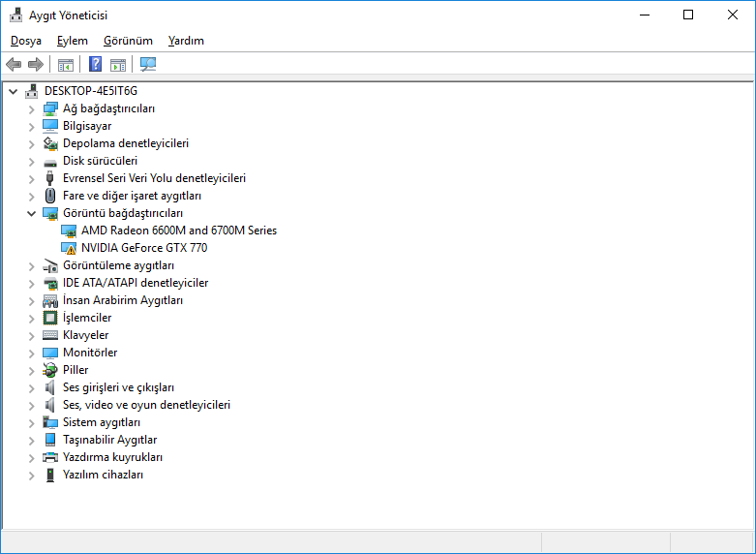Select the NVIDIA GeForce GTX 770 entry
The image size is (756, 554).
point(144,248)
